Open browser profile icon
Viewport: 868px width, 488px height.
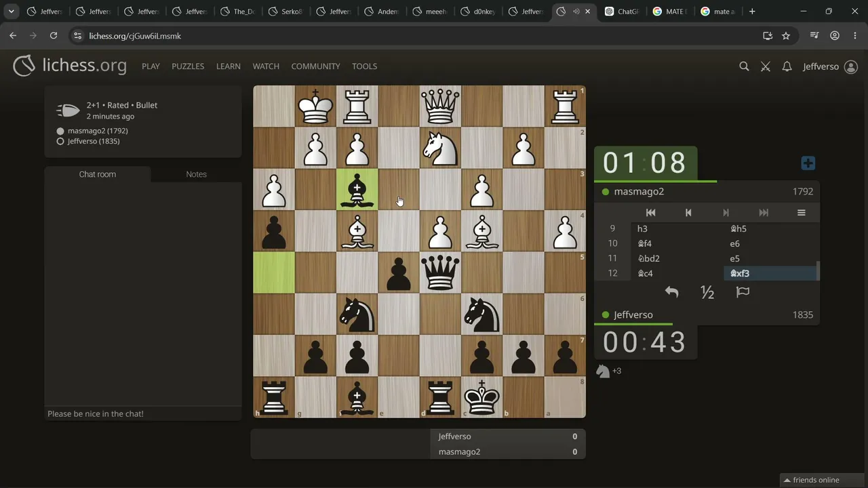(835, 36)
